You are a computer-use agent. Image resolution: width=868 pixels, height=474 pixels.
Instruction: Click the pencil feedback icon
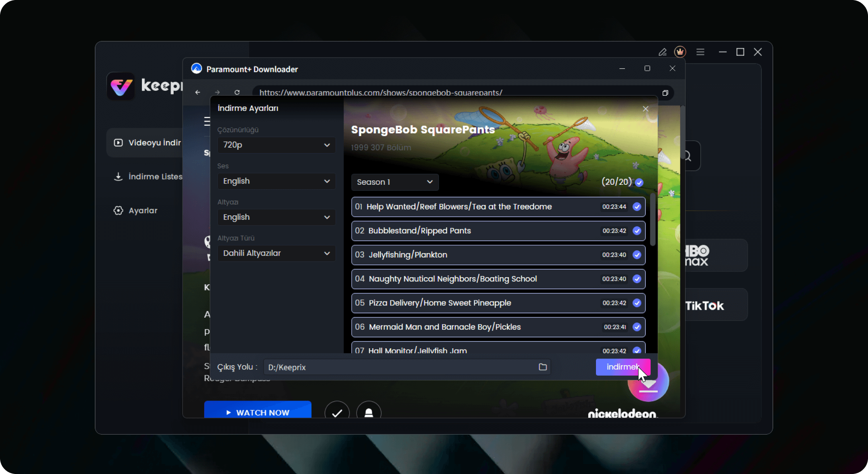tap(662, 52)
